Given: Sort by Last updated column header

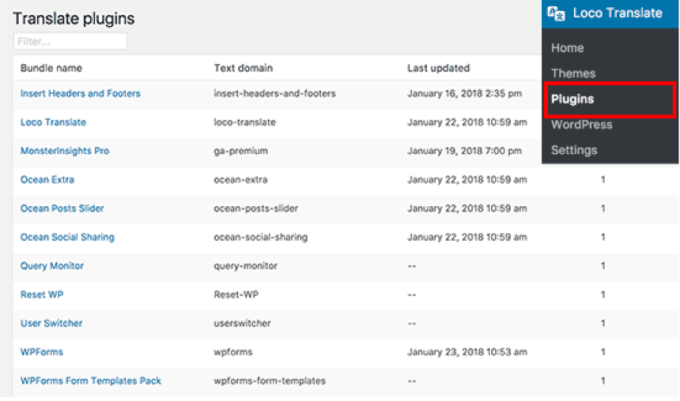Looking at the screenshot, I should tap(438, 68).
